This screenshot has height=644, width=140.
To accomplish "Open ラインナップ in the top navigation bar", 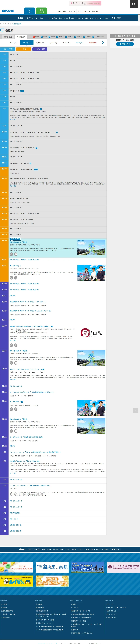I will point(32,18).
